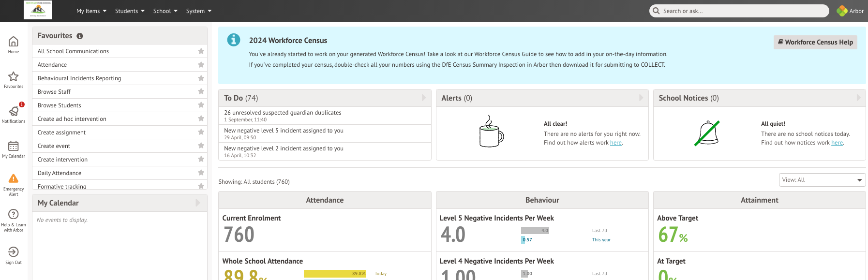
Task: Click Workforce Census Help button
Action: pos(815,42)
